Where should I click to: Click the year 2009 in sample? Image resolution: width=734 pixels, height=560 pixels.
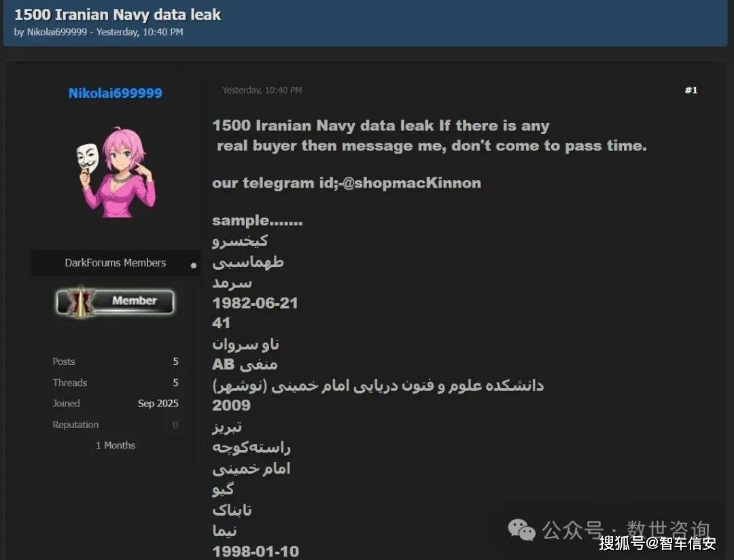click(x=231, y=405)
